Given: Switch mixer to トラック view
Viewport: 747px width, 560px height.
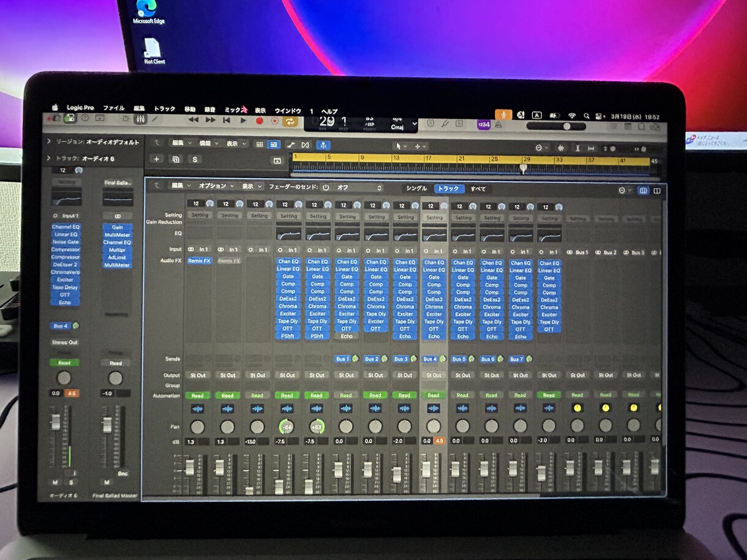Looking at the screenshot, I should (448, 189).
